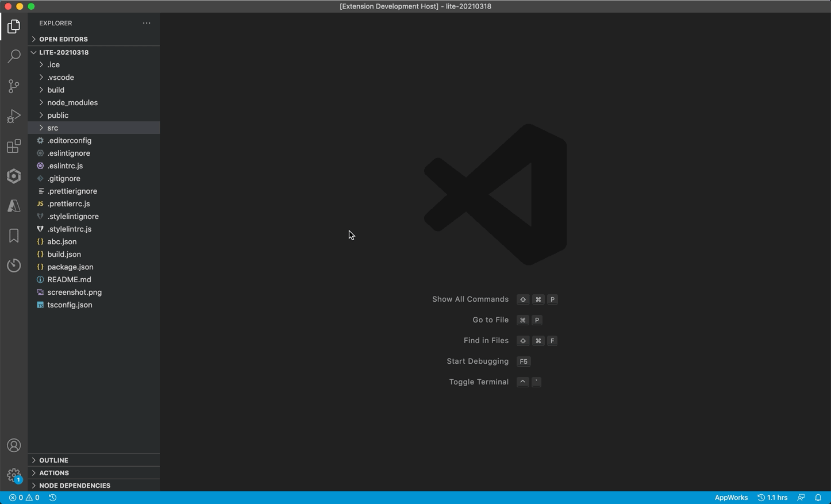Open the Bookmarks view in activity bar
Image resolution: width=831 pixels, height=504 pixels.
click(x=14, y=236)
